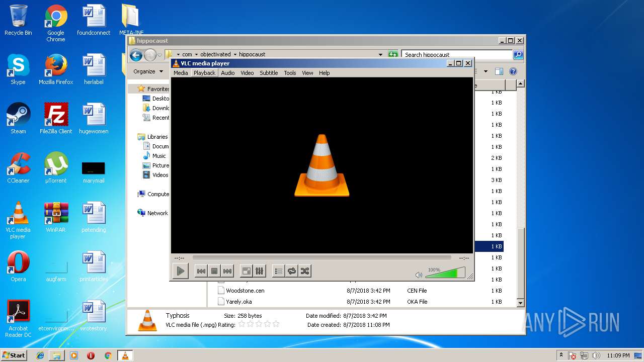Click Explorer forward navigation arrow

pyautogui.click(x=150, y=55)
